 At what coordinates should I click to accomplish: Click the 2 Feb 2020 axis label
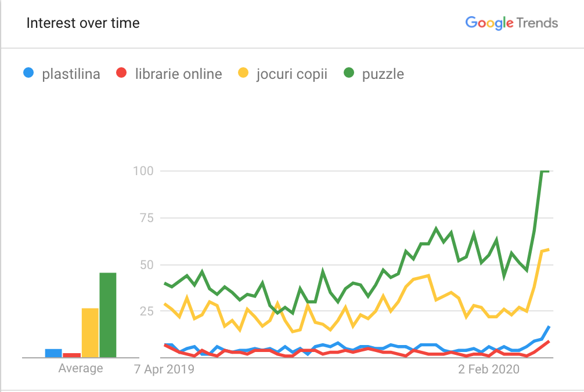pos(489,369)
